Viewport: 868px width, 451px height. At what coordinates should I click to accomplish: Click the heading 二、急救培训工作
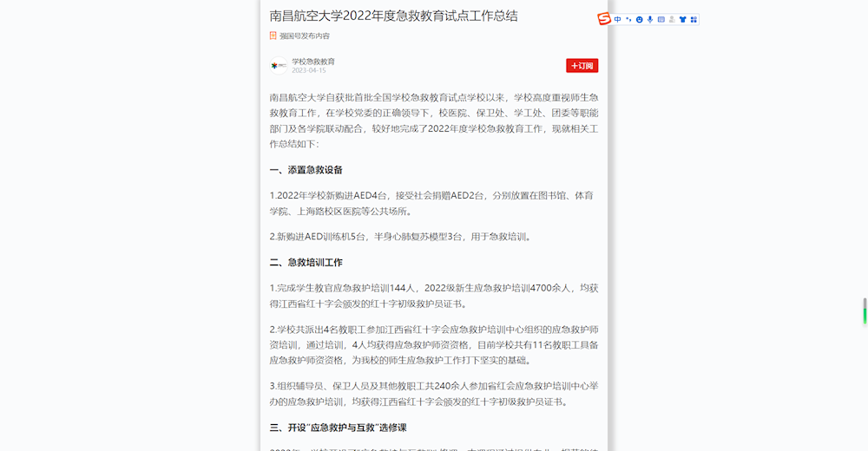306,262
